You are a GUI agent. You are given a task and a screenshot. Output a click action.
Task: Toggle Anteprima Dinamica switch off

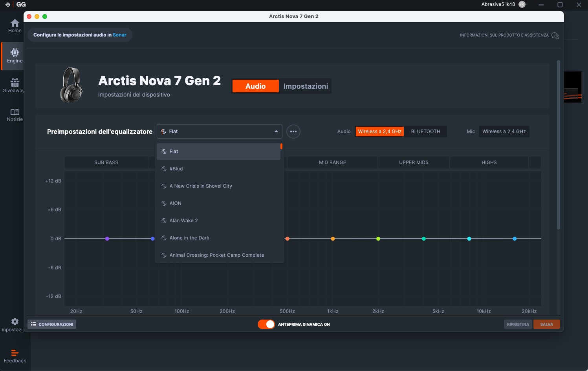click(x=266, y=324)
